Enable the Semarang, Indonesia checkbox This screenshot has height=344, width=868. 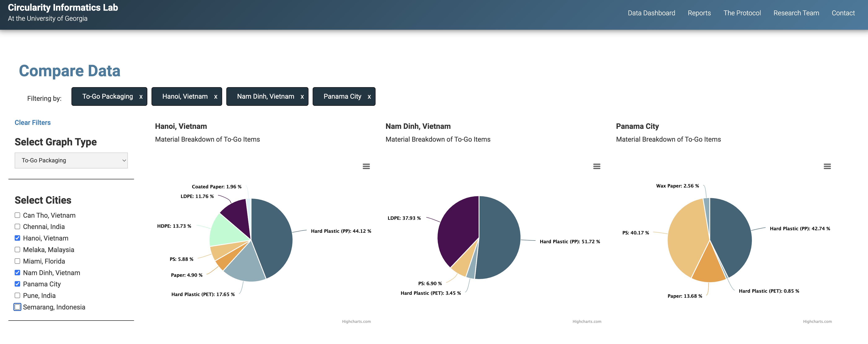tap(18, 307)
